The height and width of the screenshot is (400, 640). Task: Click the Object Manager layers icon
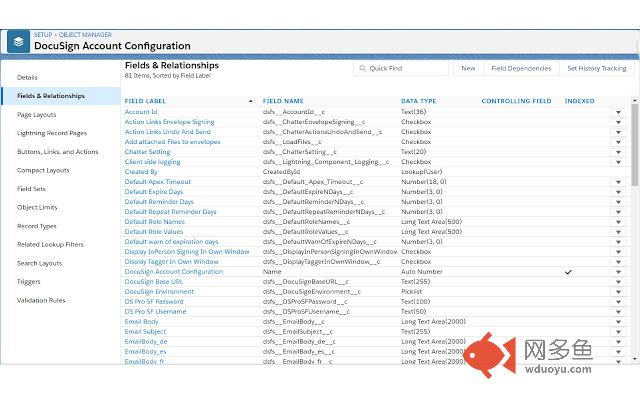tap(18, 42)
